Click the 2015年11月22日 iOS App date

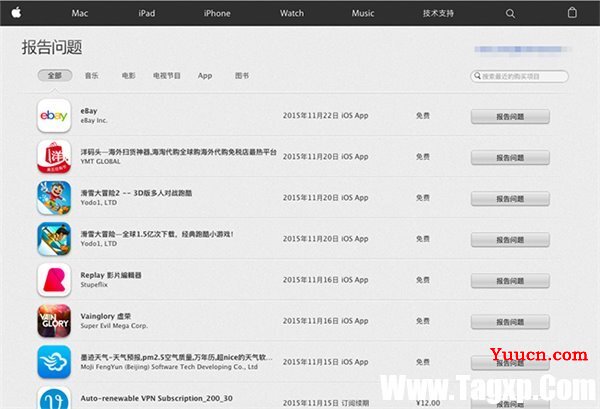[x=326, y=116]
